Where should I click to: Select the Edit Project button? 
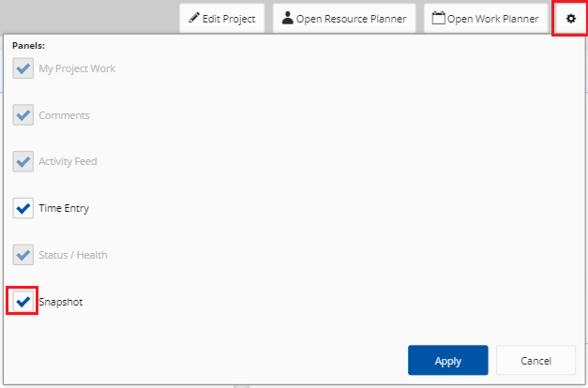222,19
